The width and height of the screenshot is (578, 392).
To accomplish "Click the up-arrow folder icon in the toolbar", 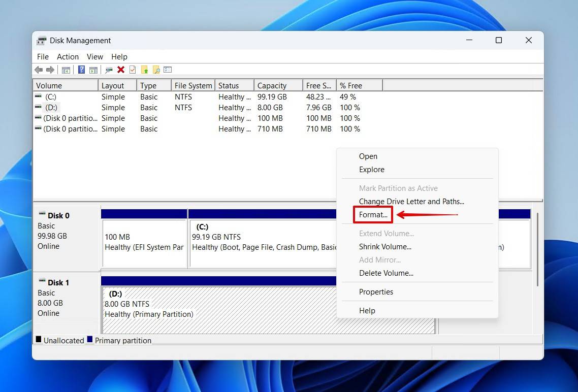I will pyautogui.click(x=144, y=70).
